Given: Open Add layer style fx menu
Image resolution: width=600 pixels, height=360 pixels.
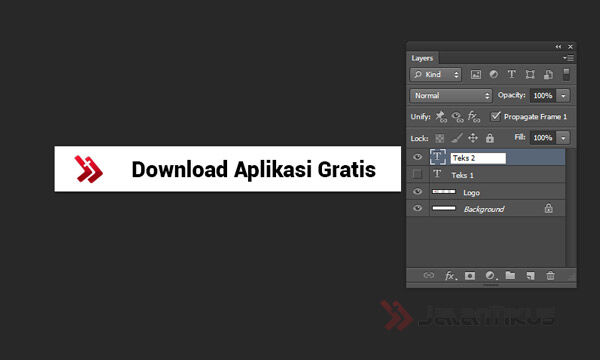Looking at the screenshot, I should coord(451,275).
